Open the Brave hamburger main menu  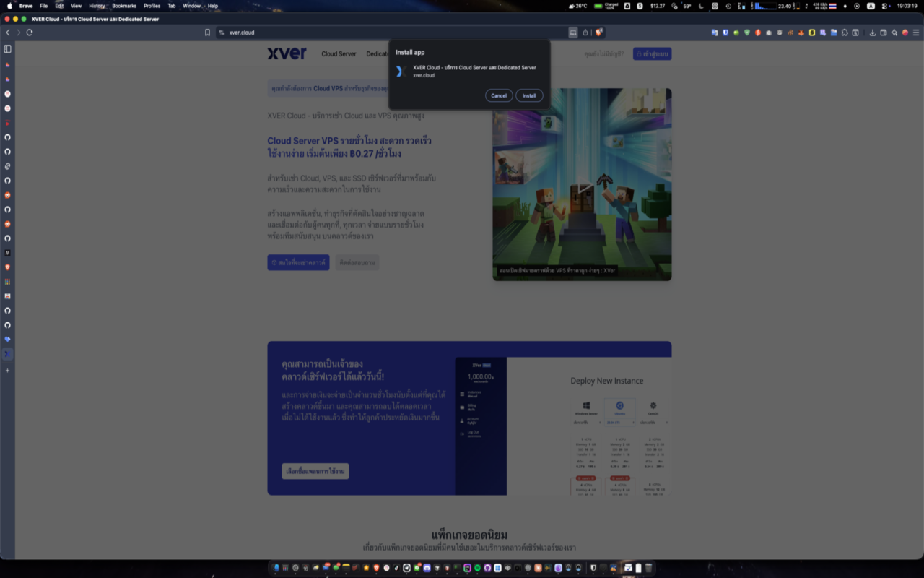click(916, 33)
